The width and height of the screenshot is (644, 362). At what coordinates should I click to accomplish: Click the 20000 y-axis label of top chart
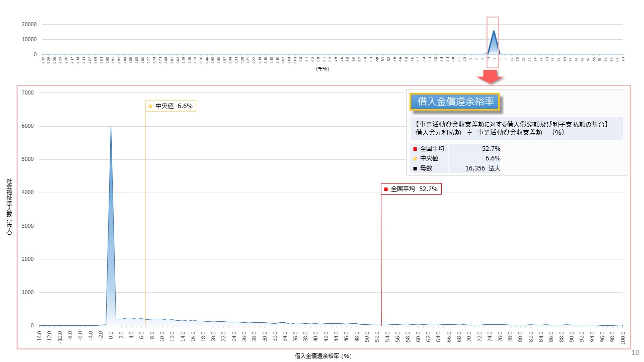point(29,24)
